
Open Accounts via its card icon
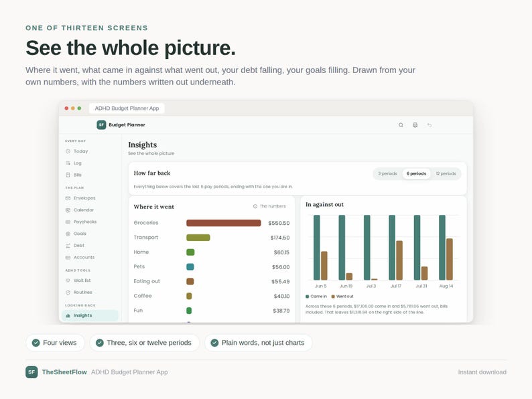(x=68, y=257)
